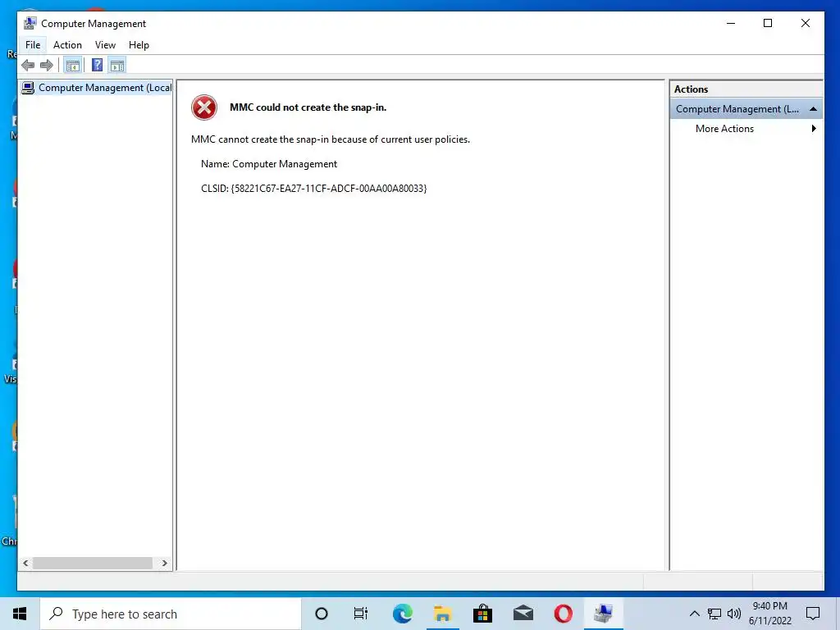This screenshot has width=840, height=630.
Task: Open the Mail app from taskbar
Action: click(523, 614)
